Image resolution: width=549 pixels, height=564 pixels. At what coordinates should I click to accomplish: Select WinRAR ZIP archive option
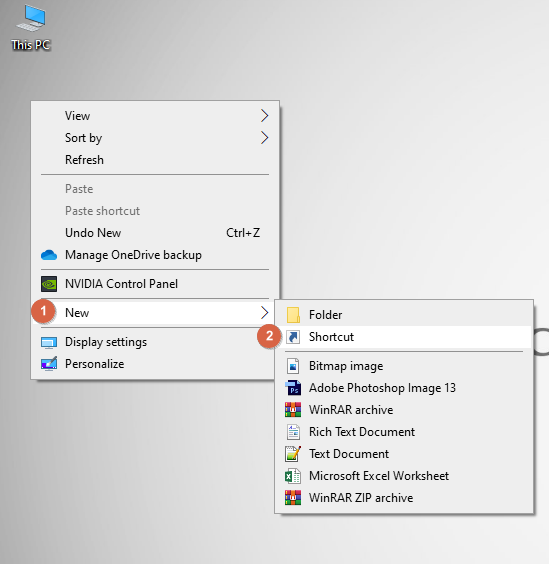(404, 498)
